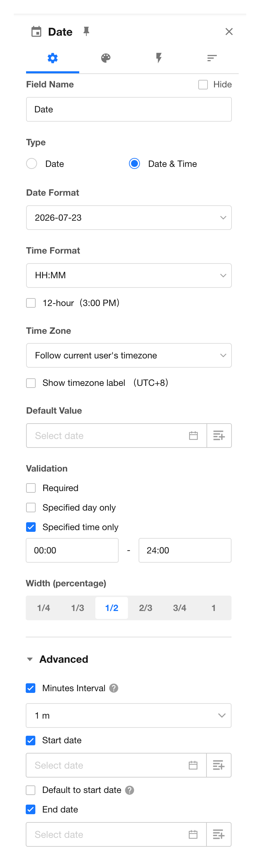Click help icon beside Default to start date
The height and width of the screenshot is (868, 260).
[x=130, y=790]
